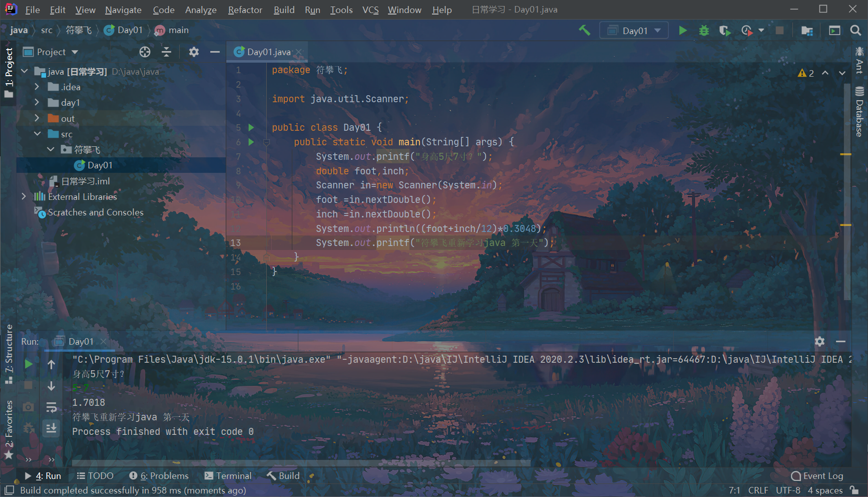The image size is (868, 497).
Task: Open the Run Anything window icon
Action: (x=834, y=31)
